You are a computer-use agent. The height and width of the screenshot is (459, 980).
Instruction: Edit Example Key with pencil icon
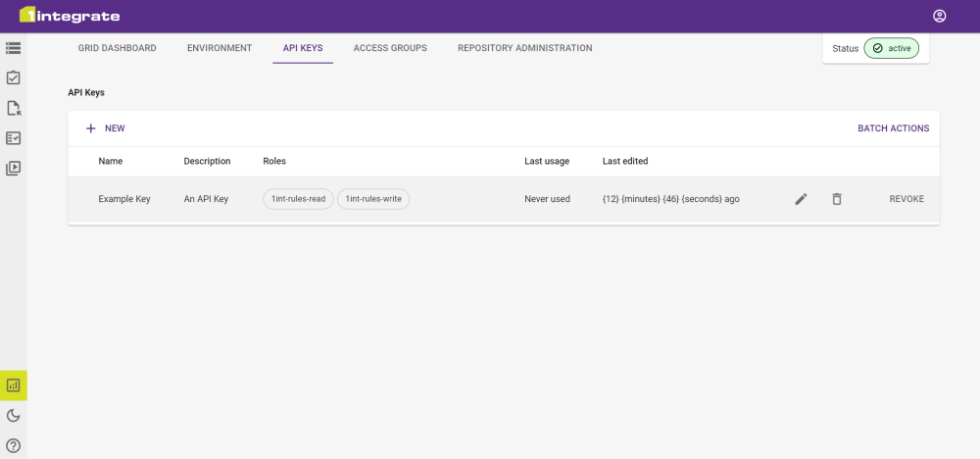coord(802,199)
